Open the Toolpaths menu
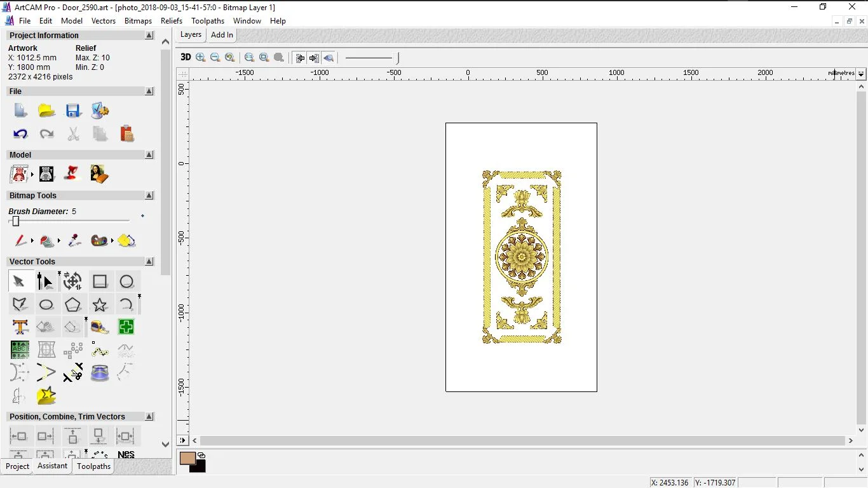 [208, 21]
